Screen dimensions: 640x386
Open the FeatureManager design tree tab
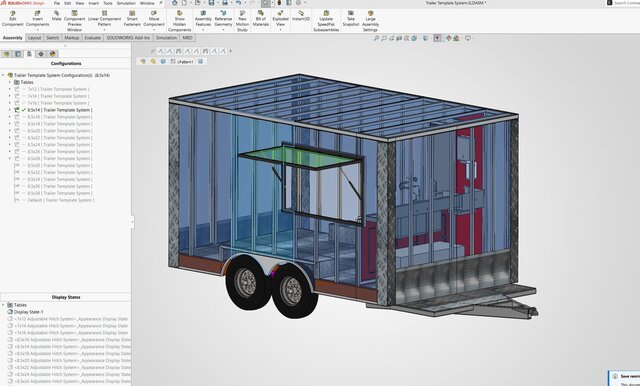pos(6,54)
